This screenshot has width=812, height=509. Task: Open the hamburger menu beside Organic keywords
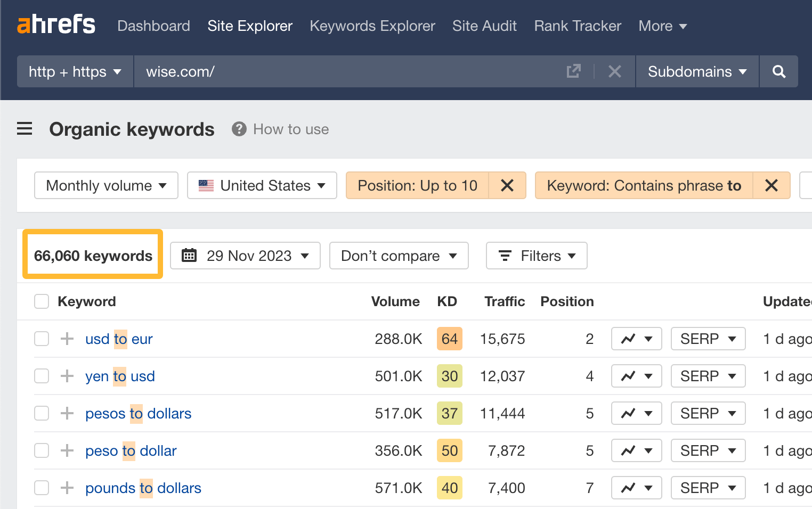pyautogui.click(x=25, y=129)
